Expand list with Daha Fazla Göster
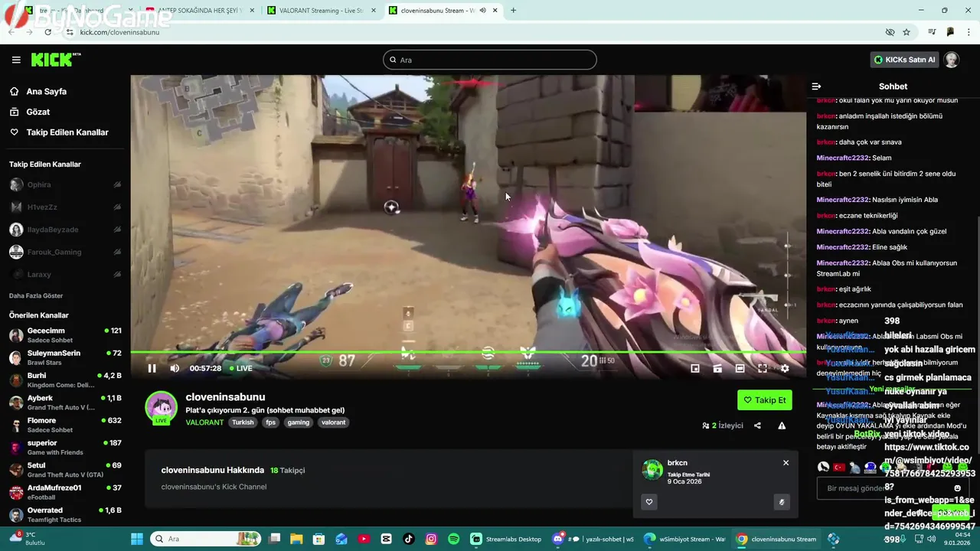 pyautogui.click(x=36, y=295)
